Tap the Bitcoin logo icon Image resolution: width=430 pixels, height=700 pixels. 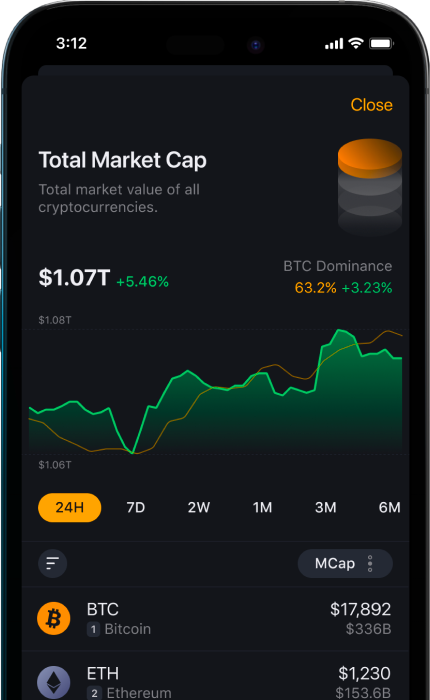[54, 618]
